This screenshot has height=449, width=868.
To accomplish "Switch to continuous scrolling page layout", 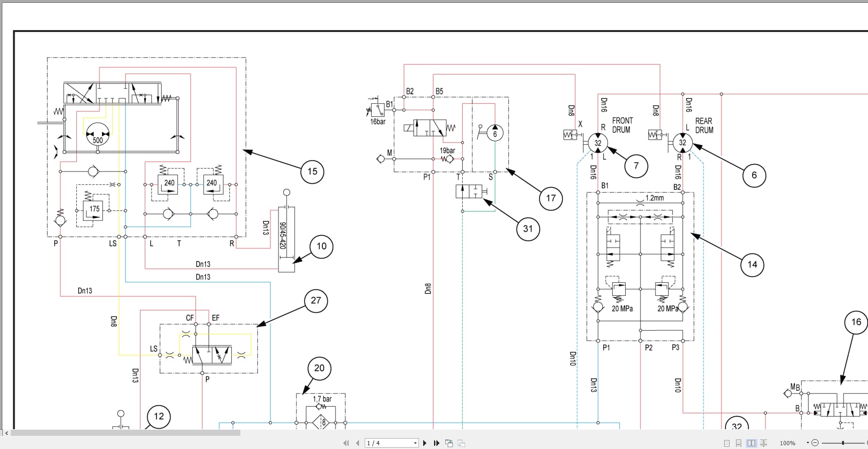I will pyautogui.click(x=738, y=443).
